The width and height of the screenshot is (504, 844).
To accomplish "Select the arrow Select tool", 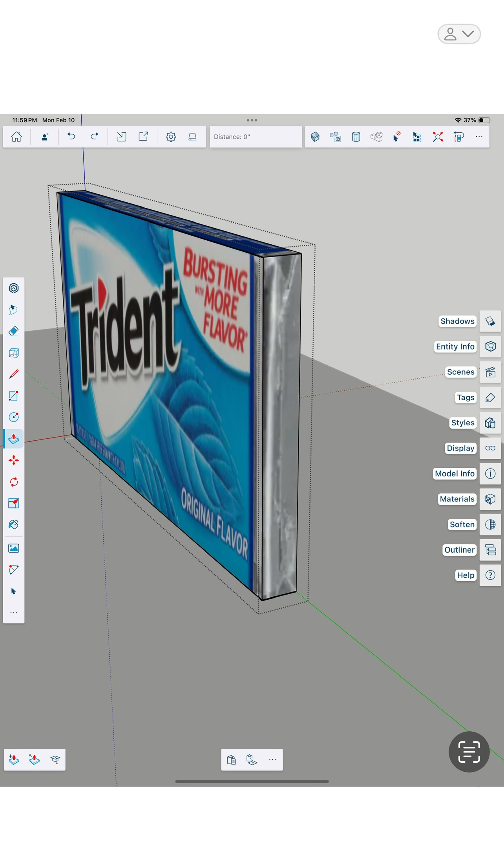I will pos(14,591).
